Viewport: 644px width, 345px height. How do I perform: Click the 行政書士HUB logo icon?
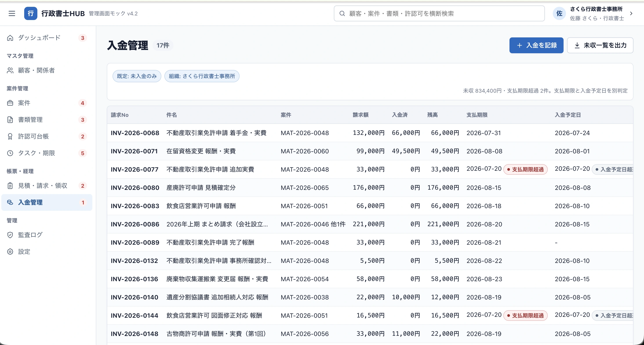click(x=31, y=13)
